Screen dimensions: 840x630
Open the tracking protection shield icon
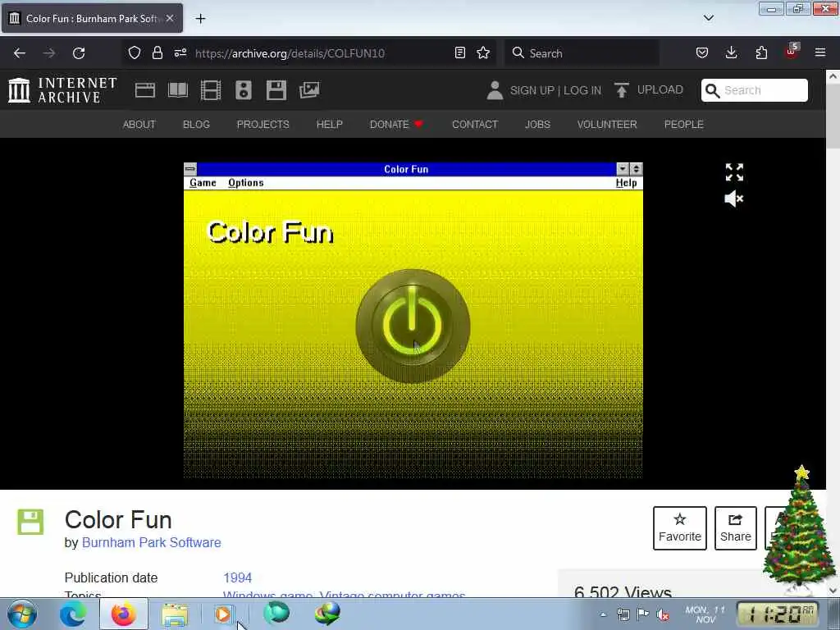[x=135, y=52]
